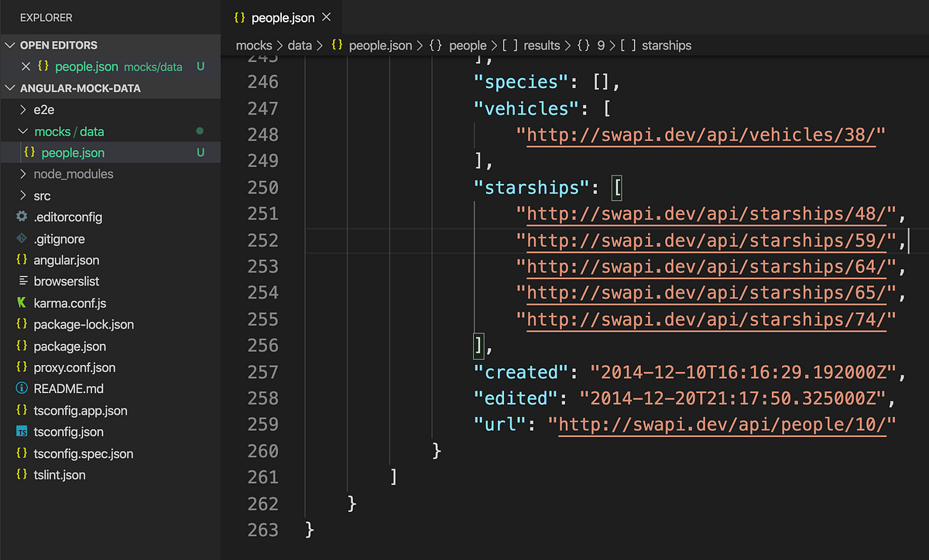This screenshot has height=560, width=929.
Task: Click the karma.conf.js file icon
Action: coord(22,302)
